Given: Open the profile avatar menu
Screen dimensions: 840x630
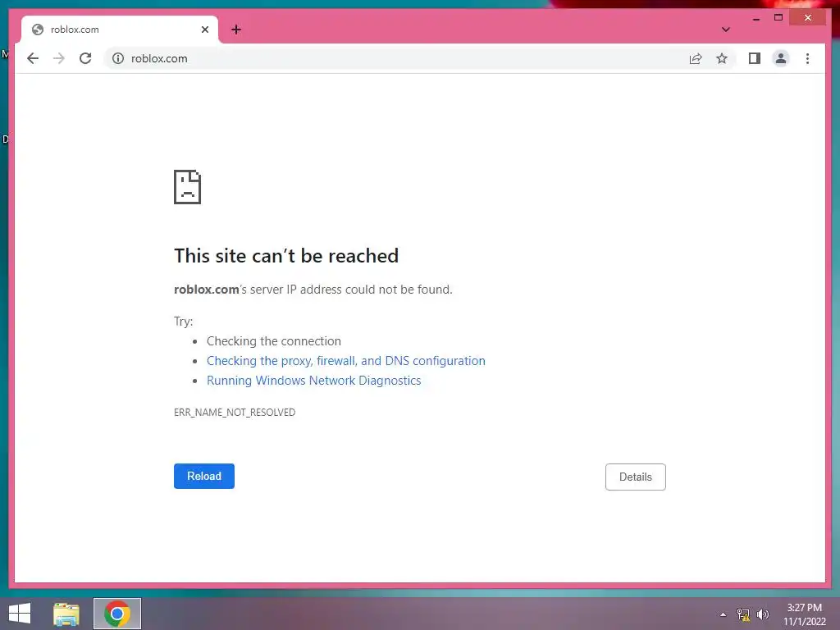Looking at the screenshot, I should pyautogui.click(x=781, y=58).
